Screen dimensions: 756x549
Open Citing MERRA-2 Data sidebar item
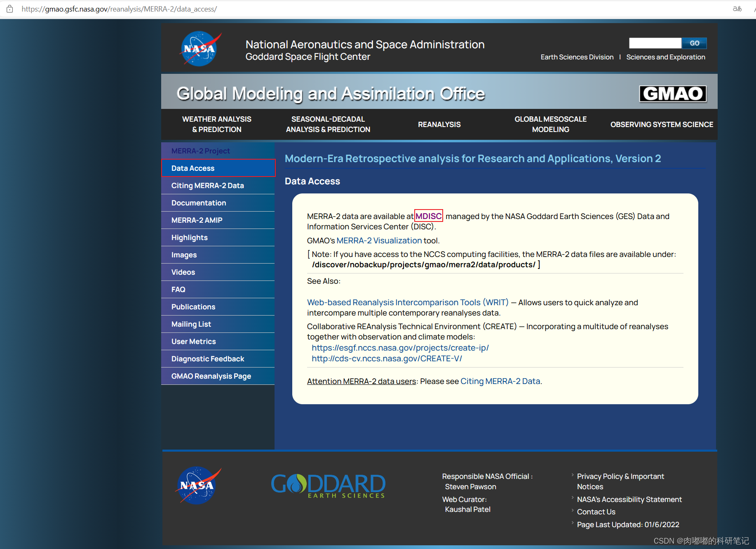[x=218, y=186]
